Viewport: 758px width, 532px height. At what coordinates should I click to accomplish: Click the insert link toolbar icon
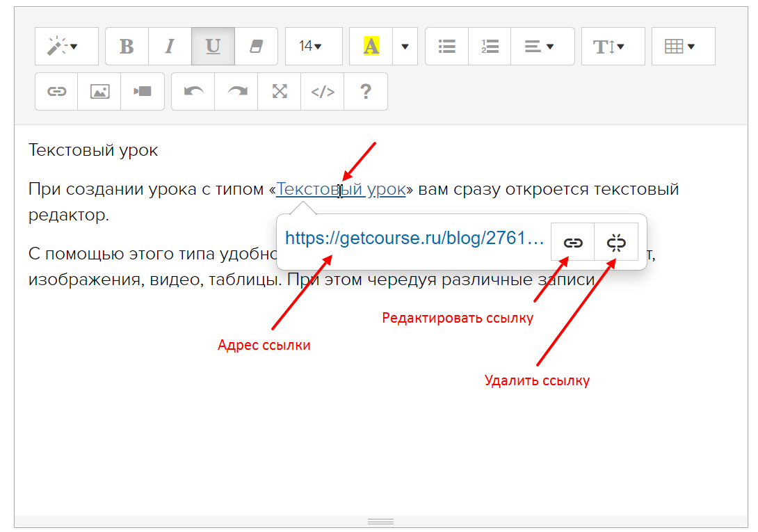pos(56,92)
